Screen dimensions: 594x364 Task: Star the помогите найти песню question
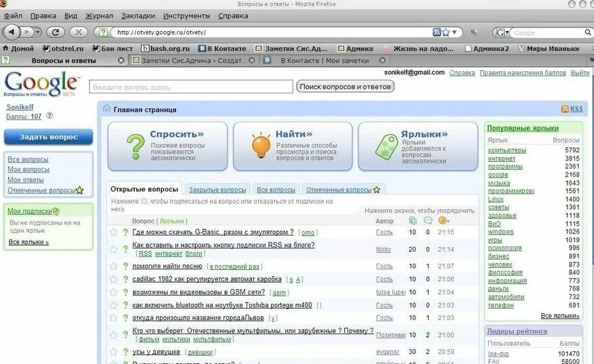113,266
